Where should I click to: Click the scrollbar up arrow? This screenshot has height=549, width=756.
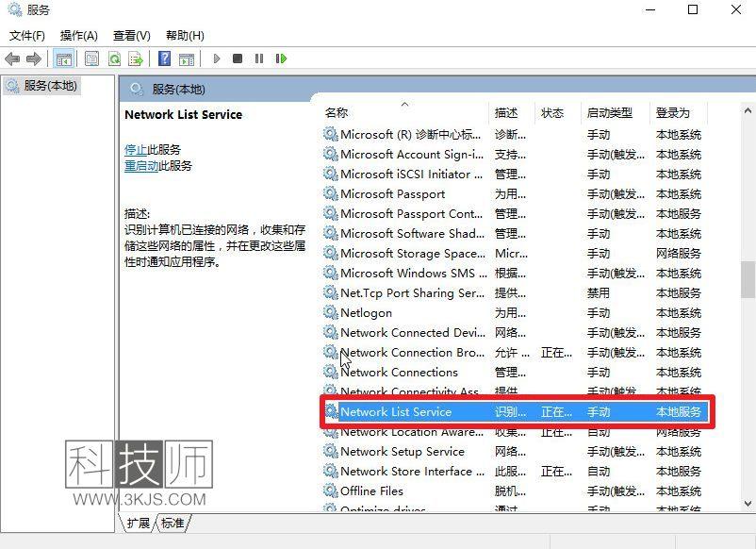coord(748,111)
